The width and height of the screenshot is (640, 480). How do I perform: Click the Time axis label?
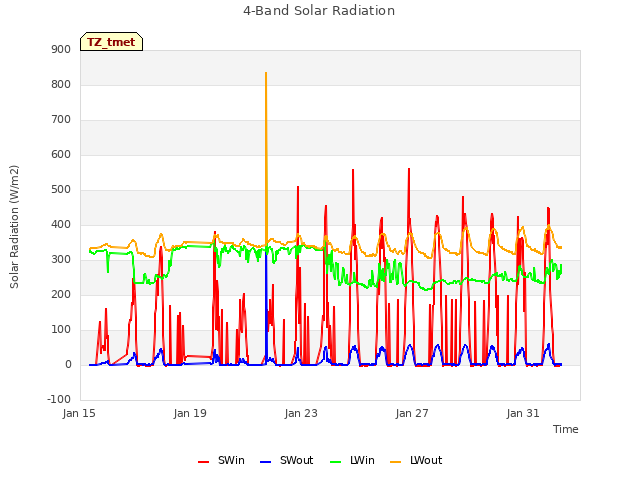pos(566,429)
